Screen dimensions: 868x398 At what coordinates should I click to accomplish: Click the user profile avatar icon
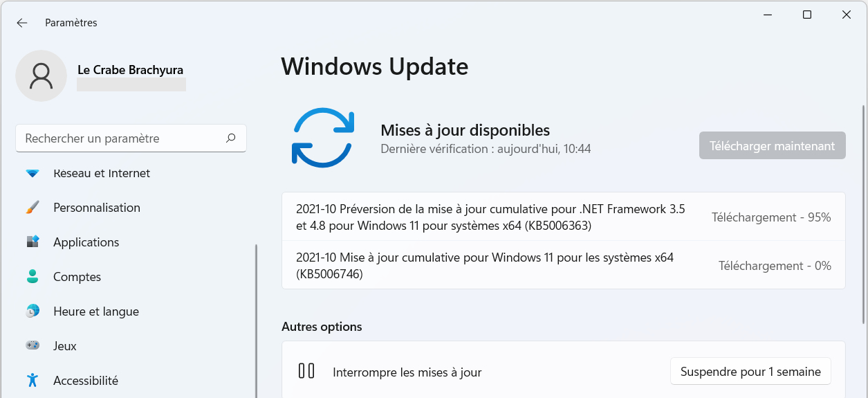click(x=41, y=76)
